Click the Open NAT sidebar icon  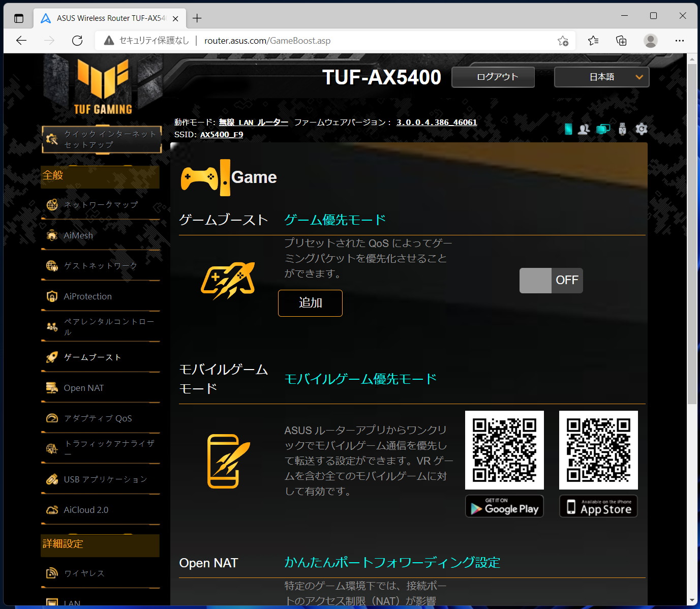tap(52, 388)
